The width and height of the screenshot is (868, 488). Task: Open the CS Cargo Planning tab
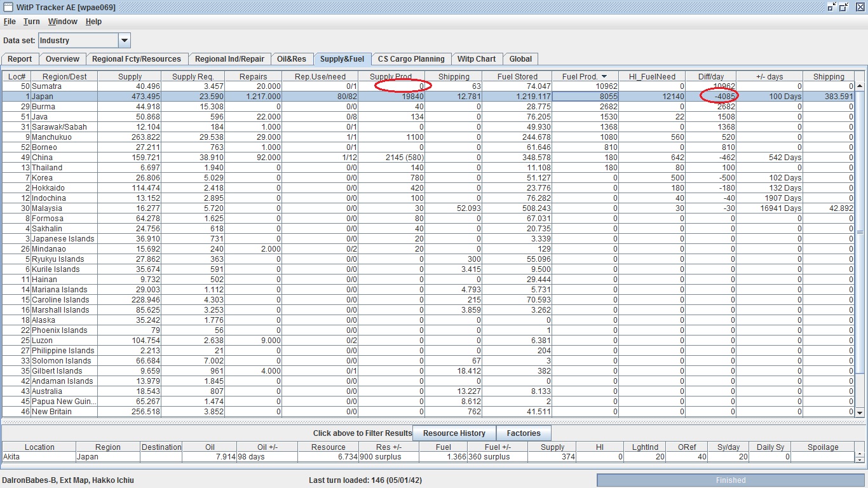(x=411, y=59)
